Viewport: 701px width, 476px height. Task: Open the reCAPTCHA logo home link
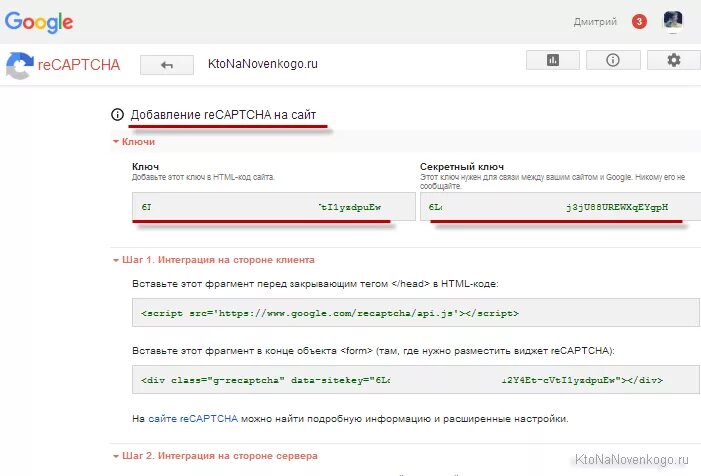tap(63, 65)
